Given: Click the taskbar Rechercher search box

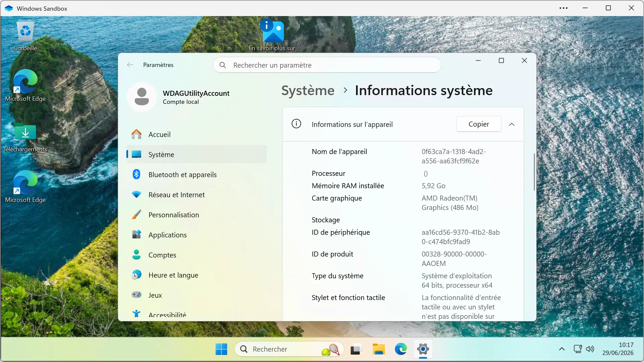Looking at the screenshot, I should point(289,349).
